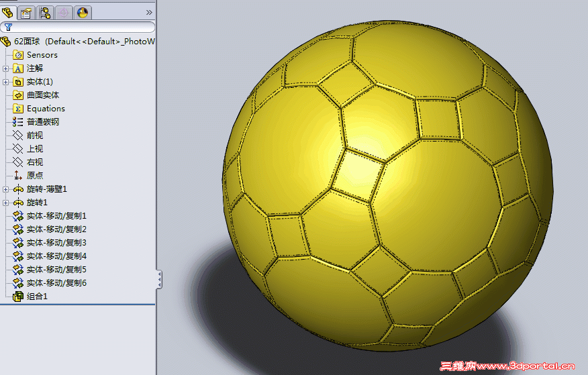Select the 组合1 combine label

[37, 297]
